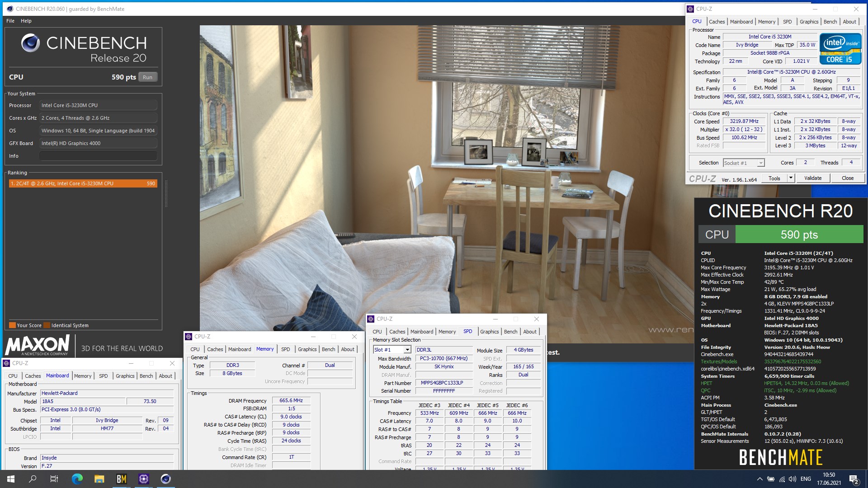868x488 pixels.
Task: Run the Cinebench CPU test
Action: [148, 77]
